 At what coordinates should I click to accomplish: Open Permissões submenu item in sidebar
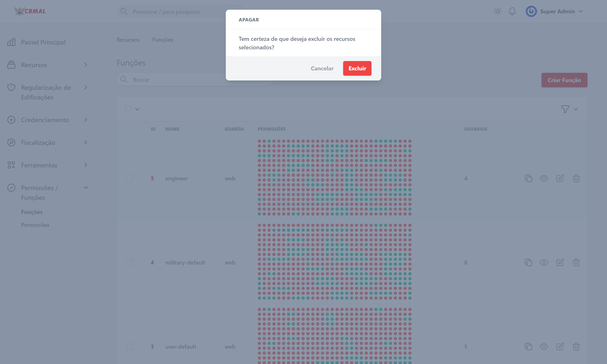[35, 225]
